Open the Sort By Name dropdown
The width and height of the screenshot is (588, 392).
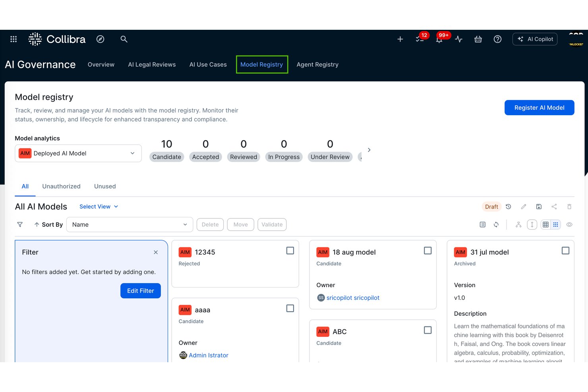coord(130,224)
